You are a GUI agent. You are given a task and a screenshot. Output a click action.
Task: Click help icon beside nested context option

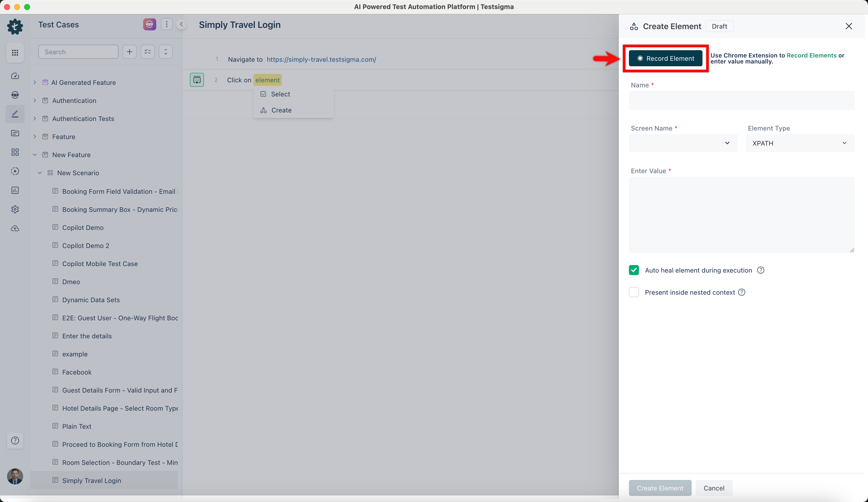click(x=742, y=292)
